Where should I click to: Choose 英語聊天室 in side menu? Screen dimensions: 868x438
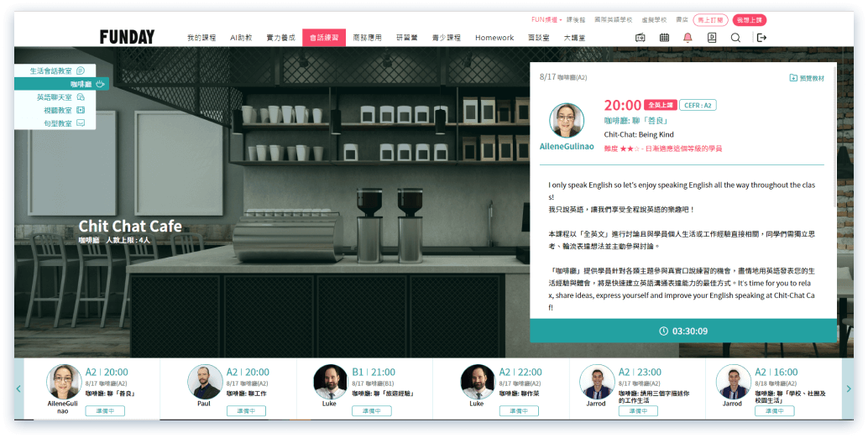55,97
